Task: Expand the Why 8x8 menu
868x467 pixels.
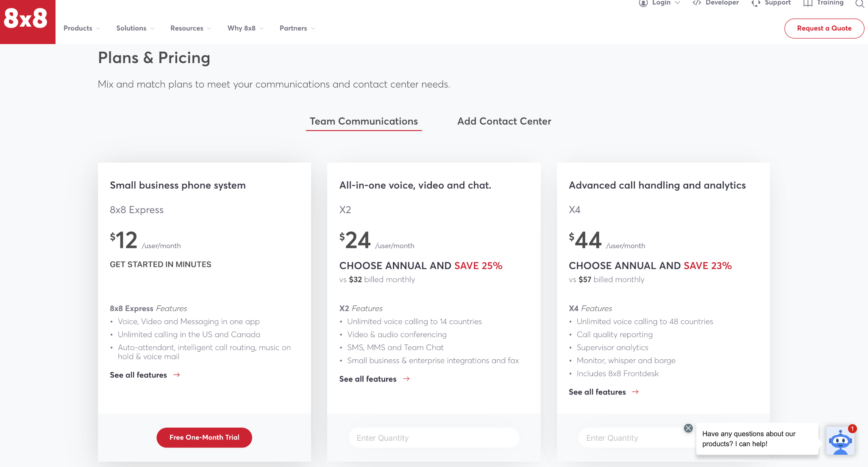Action: tap(245, 28)
